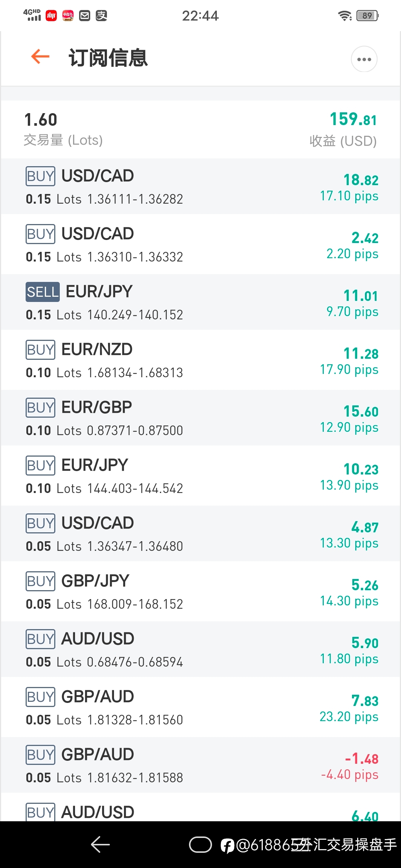Tap the Wi-Fi status icon

pyautogui.click(x=345, y=16)
